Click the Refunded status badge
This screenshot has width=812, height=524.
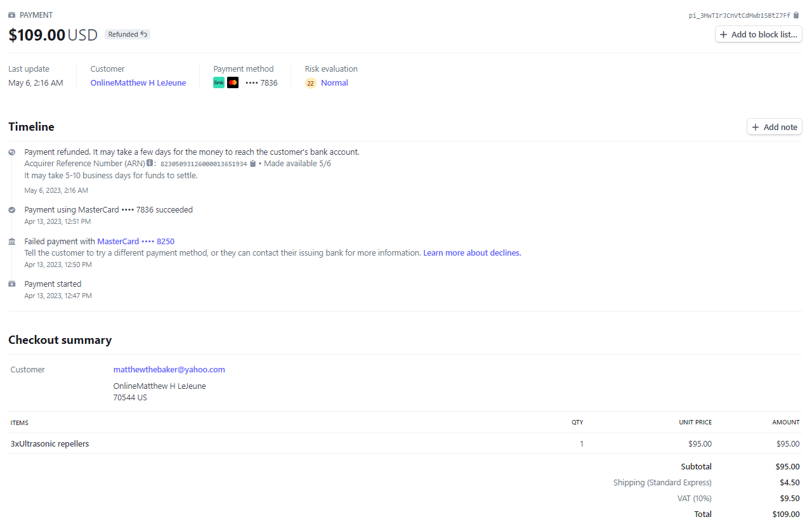click(x=128, y=34)
